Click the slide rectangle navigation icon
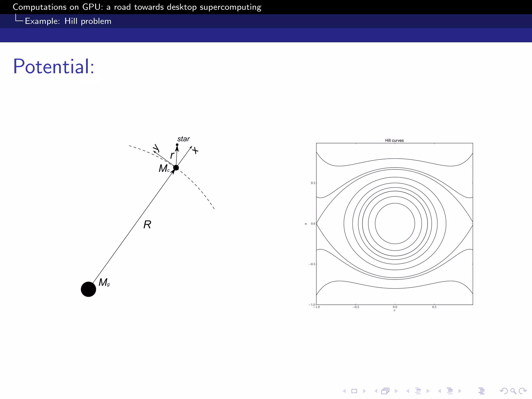The width and height of the screenshot is (532, 399). point(354,391)
